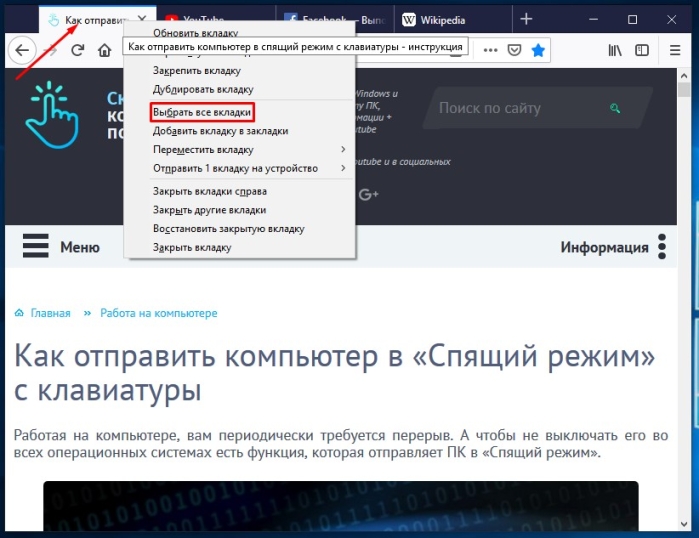The height and width of the screenshot is (538, 699).
Task: Toggle the blue bookmark star
Action: pos(538,50)
